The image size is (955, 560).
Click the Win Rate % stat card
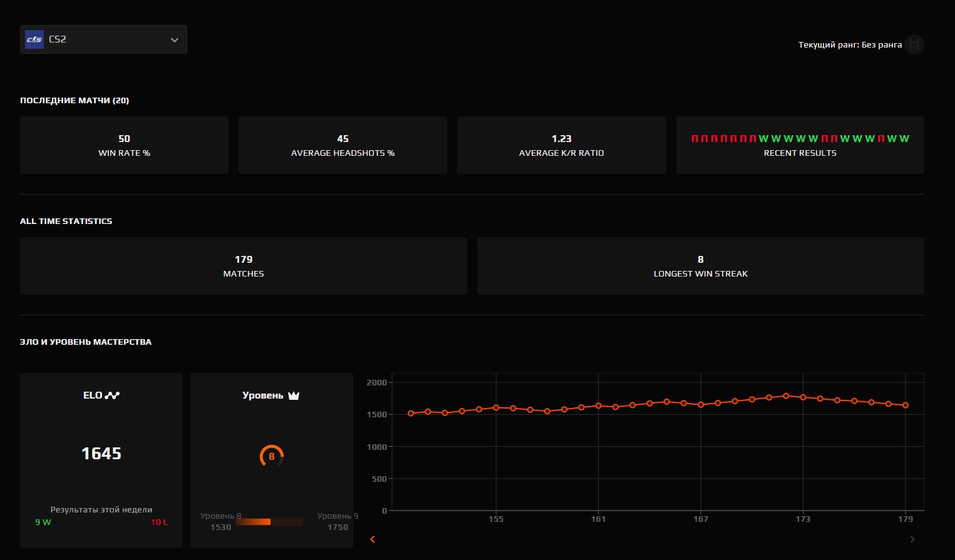pos(124,145)
